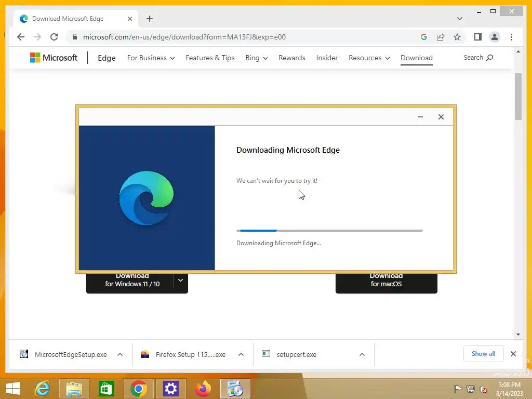Select the Edge link in site header
The image size is (532, 399).
(x=107, y=58)
